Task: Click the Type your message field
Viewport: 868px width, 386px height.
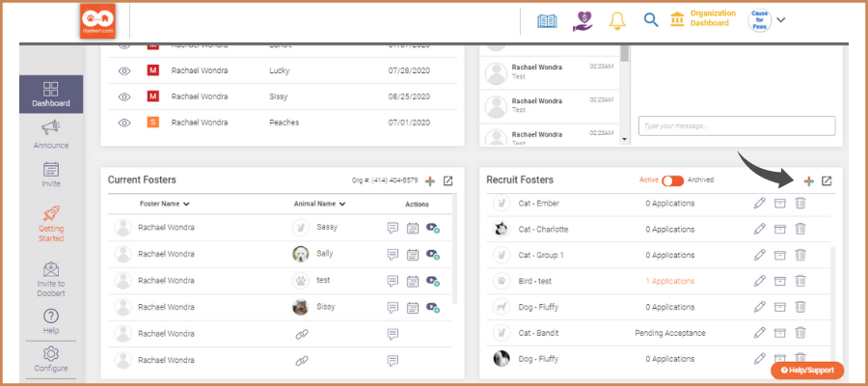Action: click(x=737, y=125)
